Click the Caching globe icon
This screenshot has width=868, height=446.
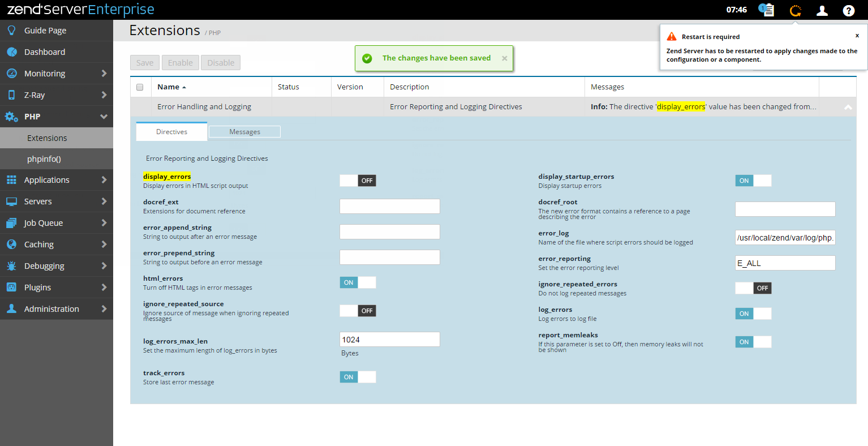pyautogui.click(x=11, y=245)
